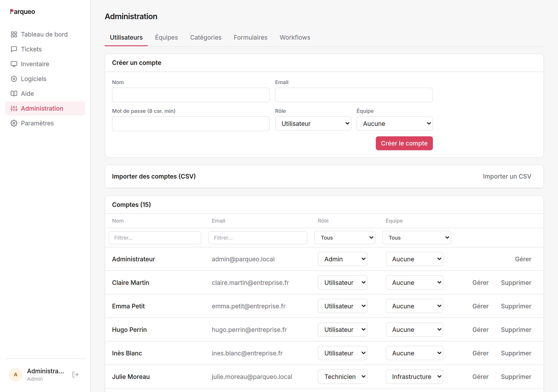Click the logout arrow icon

click(75, 375)
